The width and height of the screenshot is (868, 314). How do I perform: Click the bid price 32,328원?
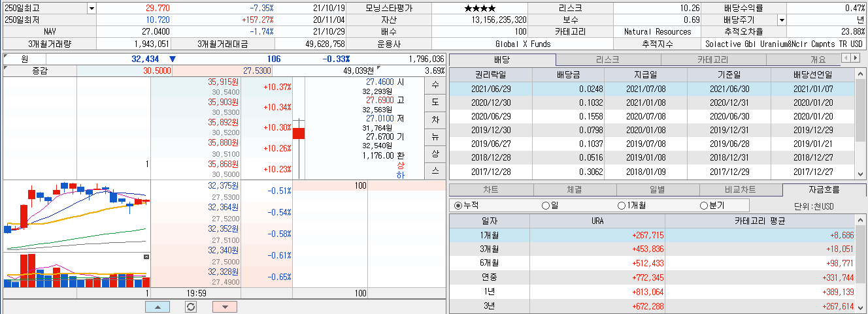point(224,271)
